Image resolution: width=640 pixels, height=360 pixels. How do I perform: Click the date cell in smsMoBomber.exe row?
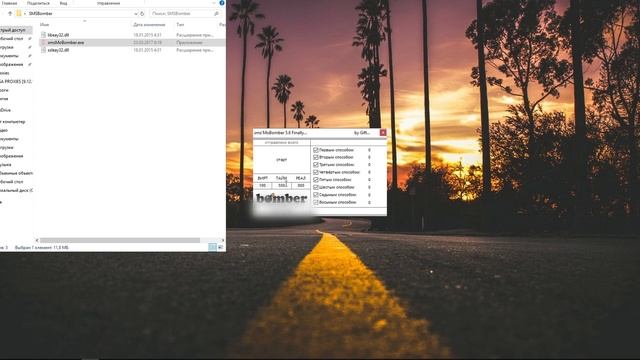tap(147, 42)
